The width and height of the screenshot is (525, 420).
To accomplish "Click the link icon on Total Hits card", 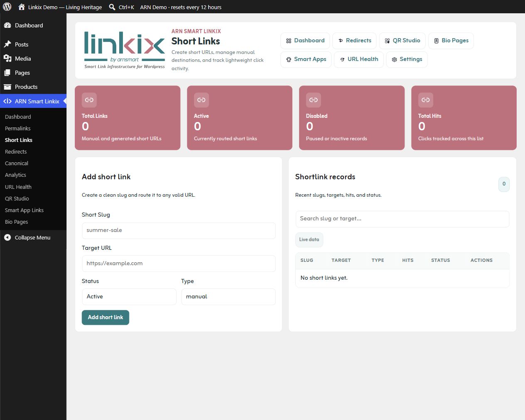I will (426, 100).
